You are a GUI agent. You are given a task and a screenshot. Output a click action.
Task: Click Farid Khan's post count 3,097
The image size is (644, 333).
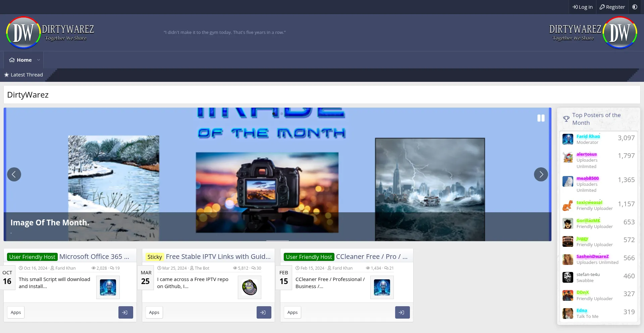point(626,138)
